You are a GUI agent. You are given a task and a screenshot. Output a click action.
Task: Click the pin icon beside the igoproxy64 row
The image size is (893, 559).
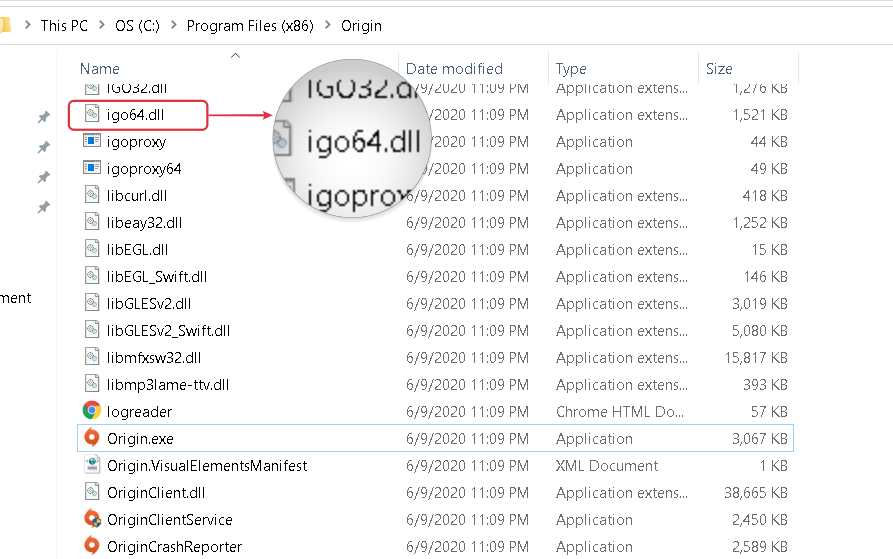click(44, 177)
